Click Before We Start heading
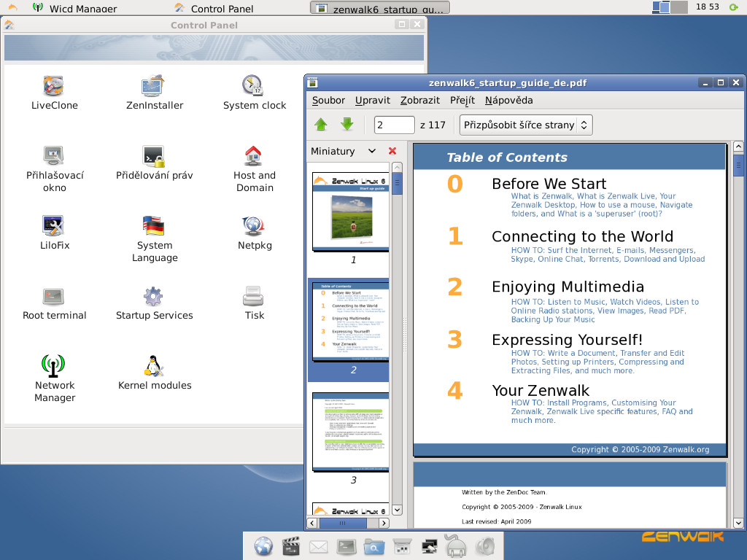The image size is (747, 560). [x=549, y=184]
